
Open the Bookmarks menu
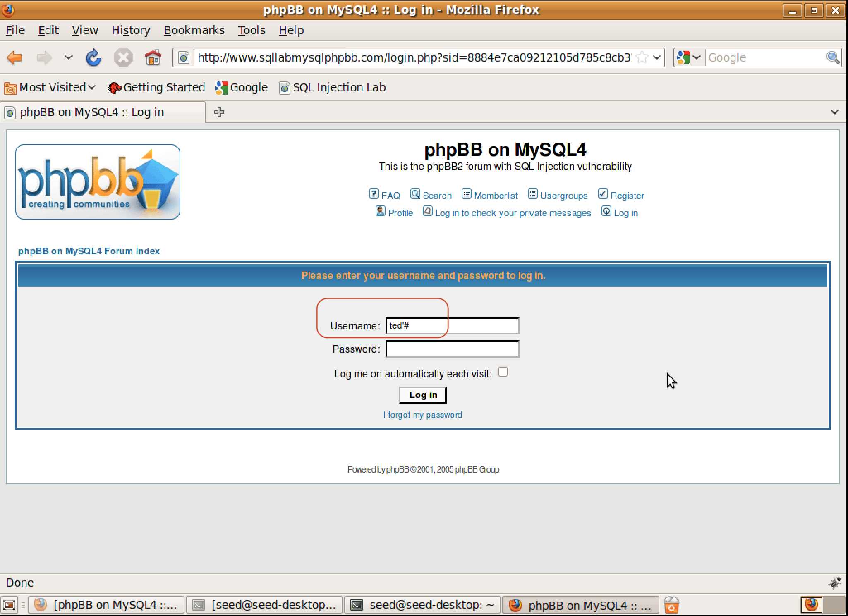194,30
